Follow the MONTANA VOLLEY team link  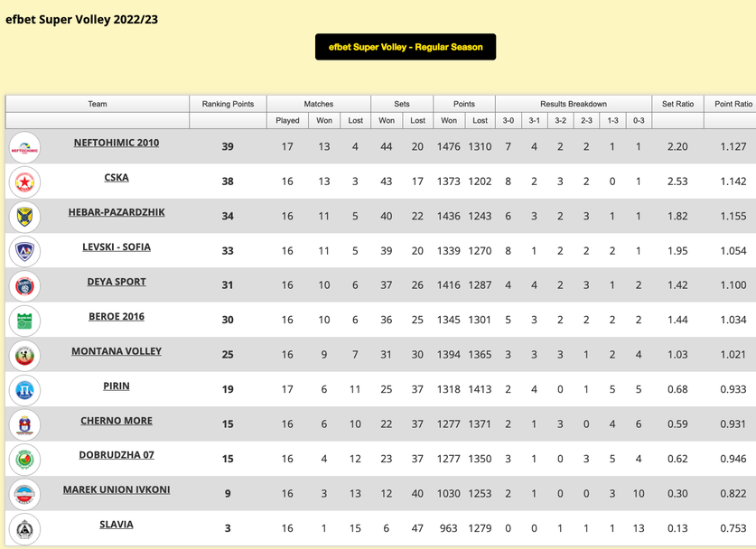pos(117,351)
